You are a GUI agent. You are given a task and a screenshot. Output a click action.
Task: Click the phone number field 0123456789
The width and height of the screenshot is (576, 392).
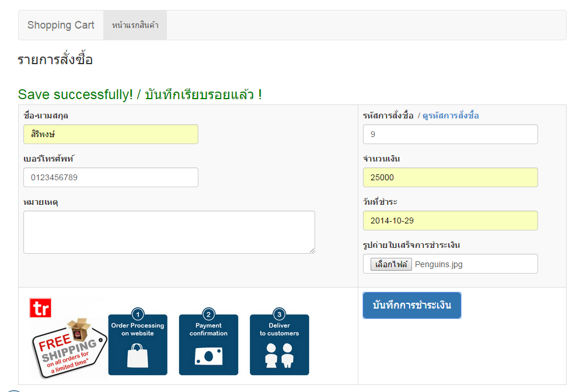point(111,177)
